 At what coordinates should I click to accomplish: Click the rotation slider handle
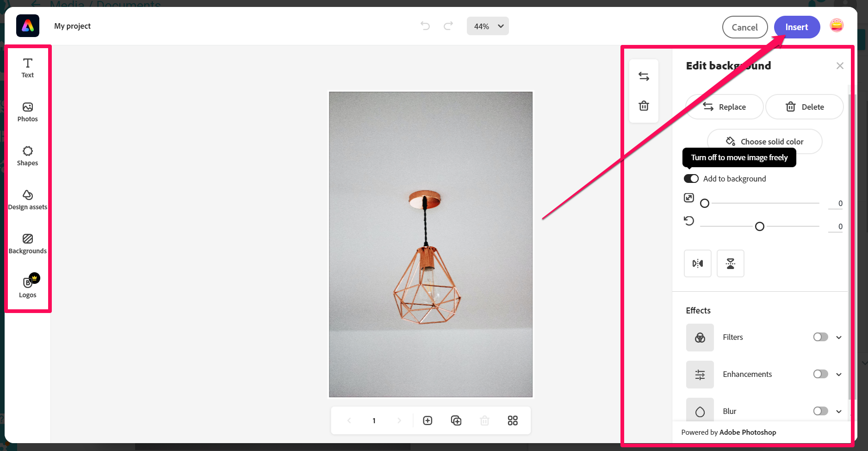click(x=759, y=226)
